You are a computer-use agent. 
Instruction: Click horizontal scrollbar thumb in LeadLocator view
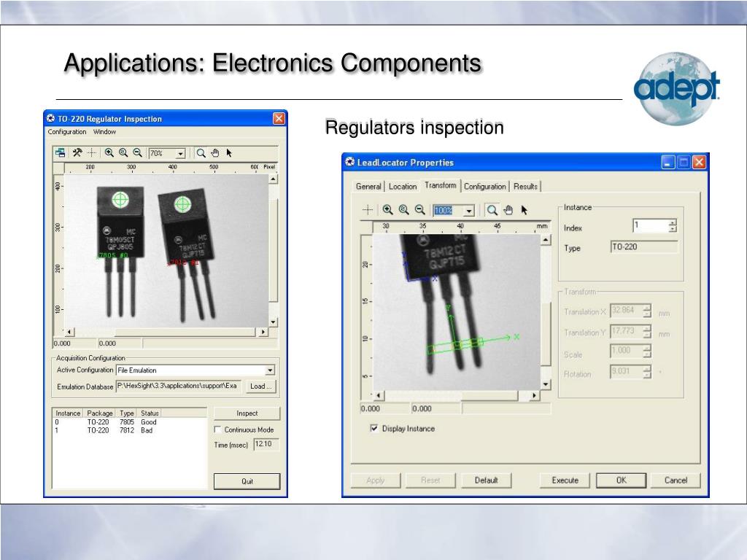[x=489, y=395]
